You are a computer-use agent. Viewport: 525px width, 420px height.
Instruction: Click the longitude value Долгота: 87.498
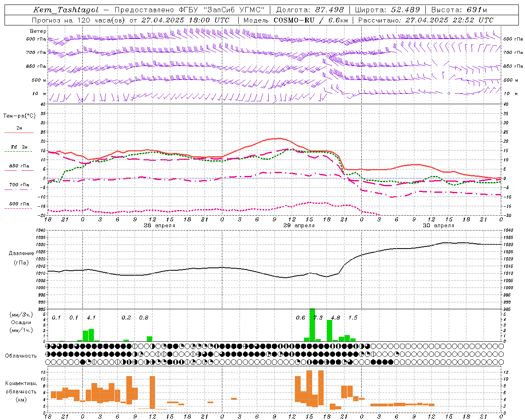pos(310,10)
